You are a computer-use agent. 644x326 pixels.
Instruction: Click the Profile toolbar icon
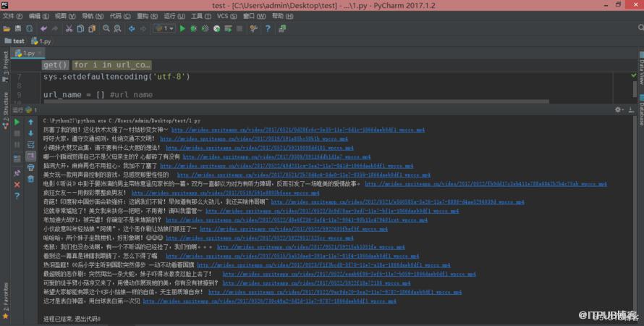(217, 28)
